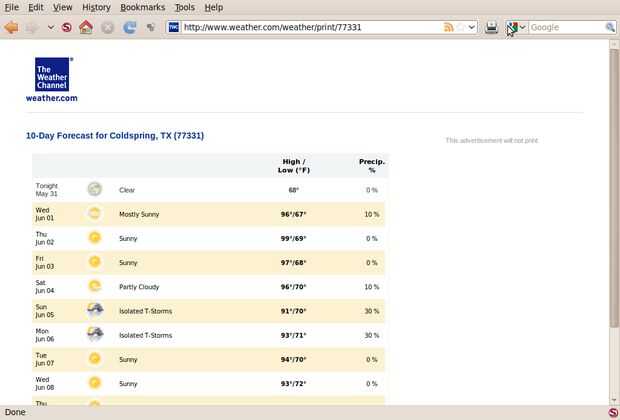The width and height of the screenshot is (620, 420).
Task: Click the 10 % precipitation for Sat Jun 04
Action: (372, 287)
